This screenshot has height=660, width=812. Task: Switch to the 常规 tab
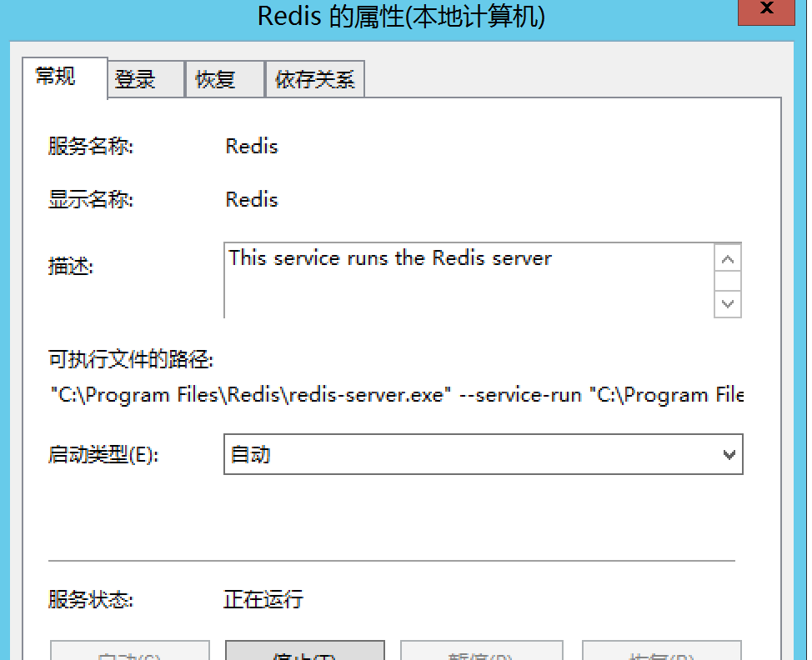(x=65, y=77)
